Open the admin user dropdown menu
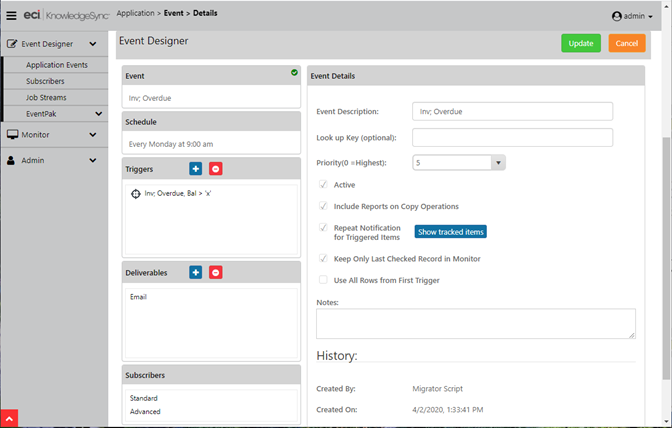The height and width of the screenshot is (428, 672). [632, 16]
